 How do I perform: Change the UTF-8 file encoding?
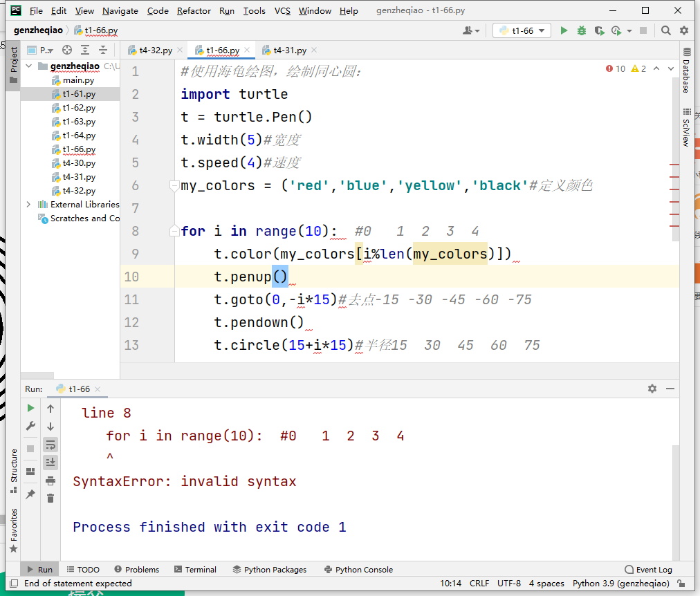[x=509, y=584]
